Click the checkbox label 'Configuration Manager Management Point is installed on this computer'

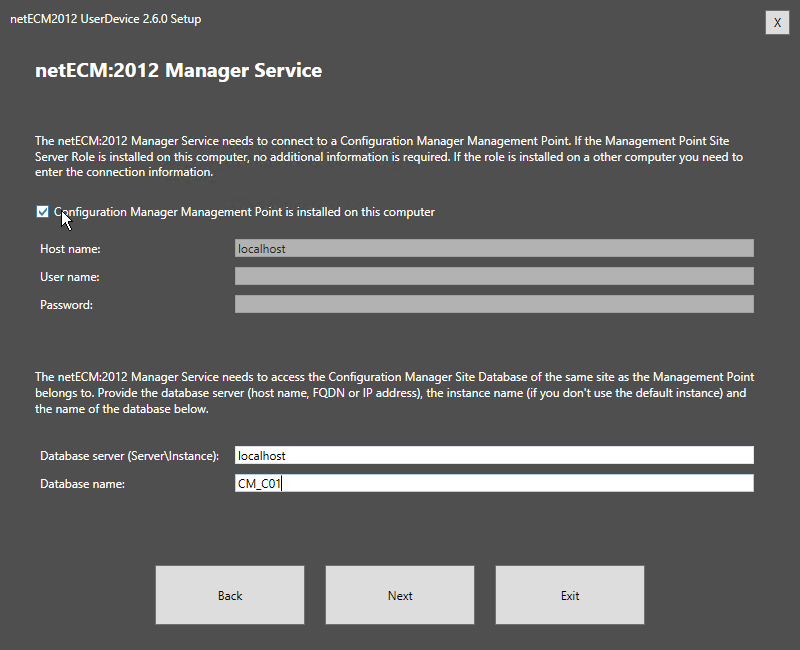[244, 212]
